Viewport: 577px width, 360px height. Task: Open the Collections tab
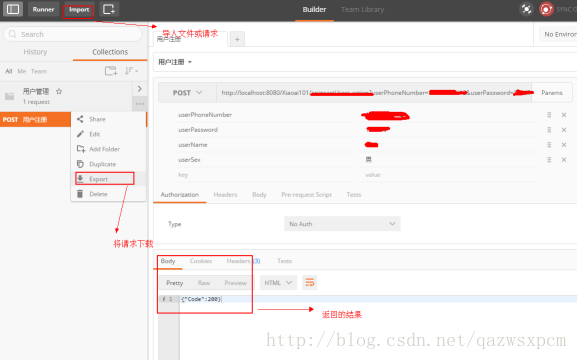pos(110,52)
